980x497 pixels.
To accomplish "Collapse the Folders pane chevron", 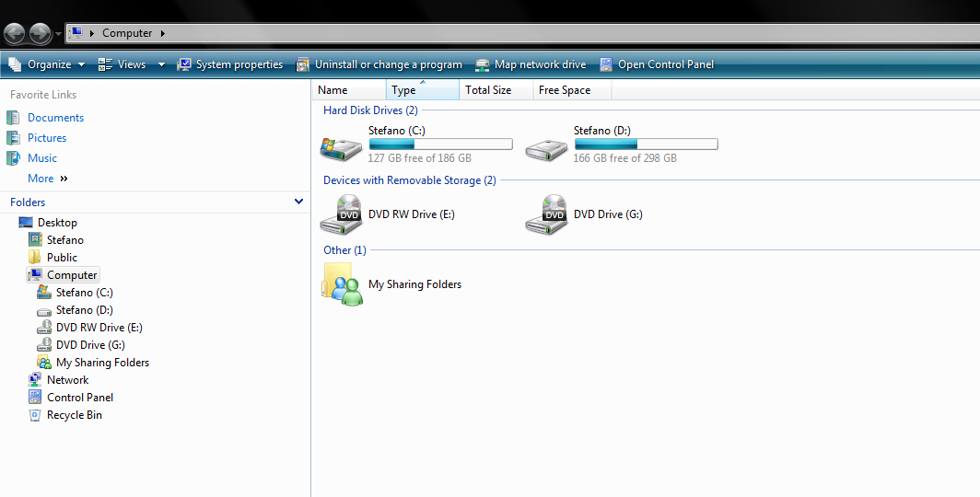I will [298, 202].
